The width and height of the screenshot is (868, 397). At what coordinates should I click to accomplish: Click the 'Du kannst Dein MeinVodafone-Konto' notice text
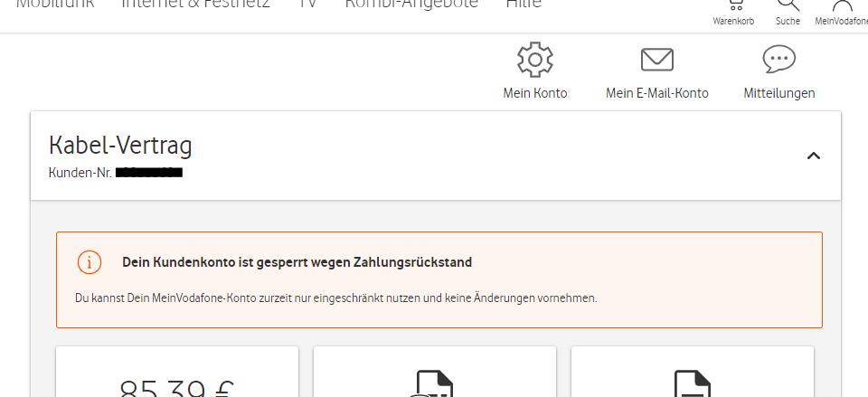pos(336,298)
